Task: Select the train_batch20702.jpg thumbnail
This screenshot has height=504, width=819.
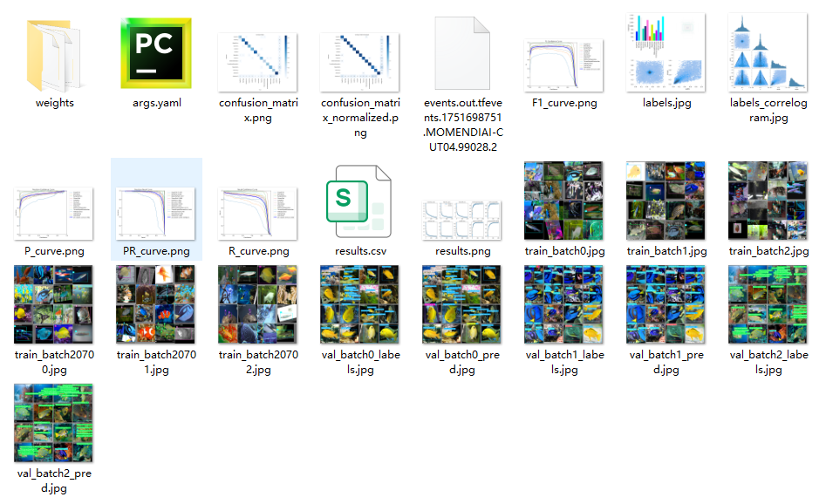Action: [258, 304]
